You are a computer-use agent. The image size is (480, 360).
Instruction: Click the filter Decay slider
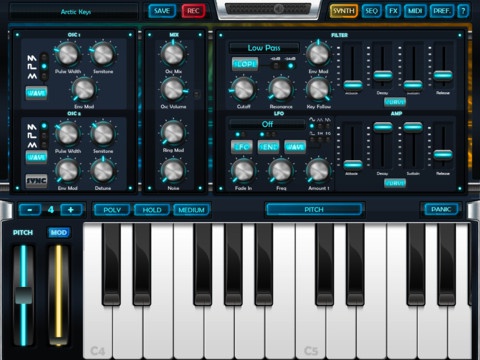pos(383,76)
